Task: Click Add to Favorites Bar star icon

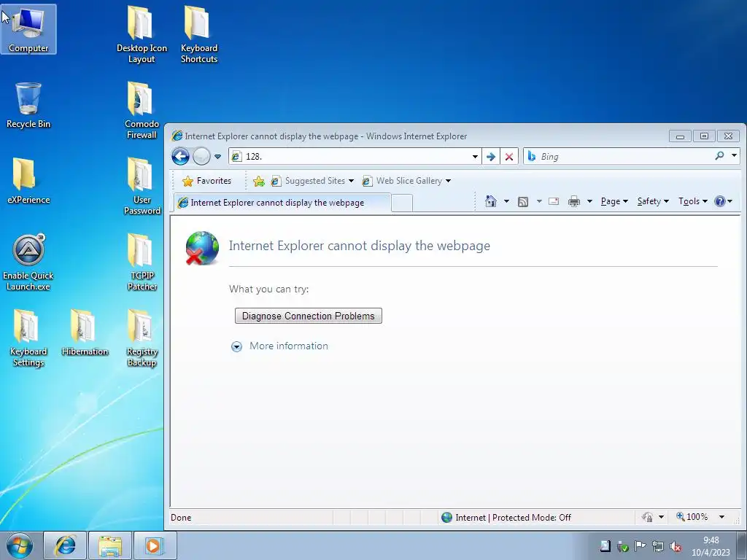Action: click(259, 181)
